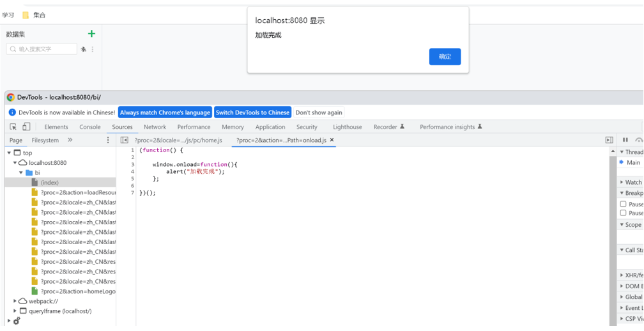This screenshot has height=331, width=644.
Task: Click the pause script execution icon
Action: pyautogui.click(x=625, y=140)
